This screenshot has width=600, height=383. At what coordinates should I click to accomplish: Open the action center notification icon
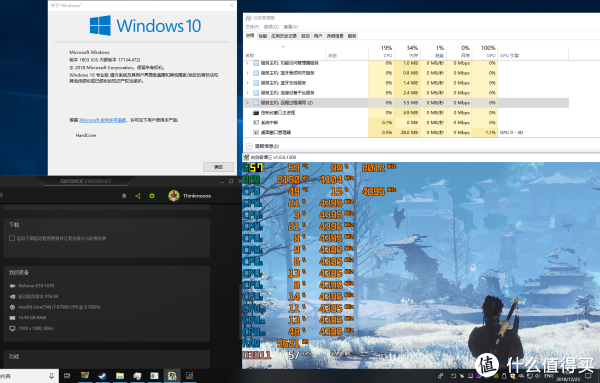[x=589, y=376]
